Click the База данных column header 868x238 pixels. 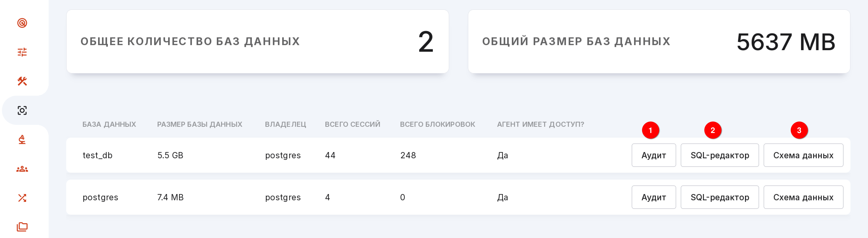tap(109, 124)
